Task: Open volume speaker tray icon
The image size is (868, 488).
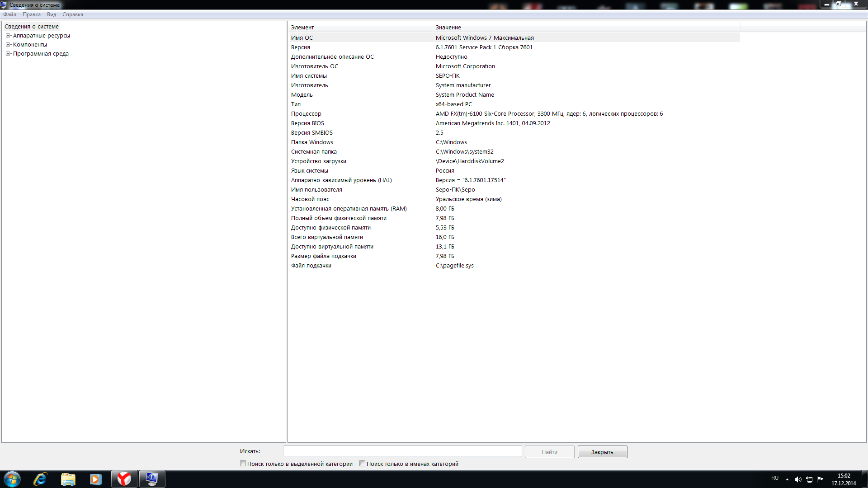Action: (798, 479)
